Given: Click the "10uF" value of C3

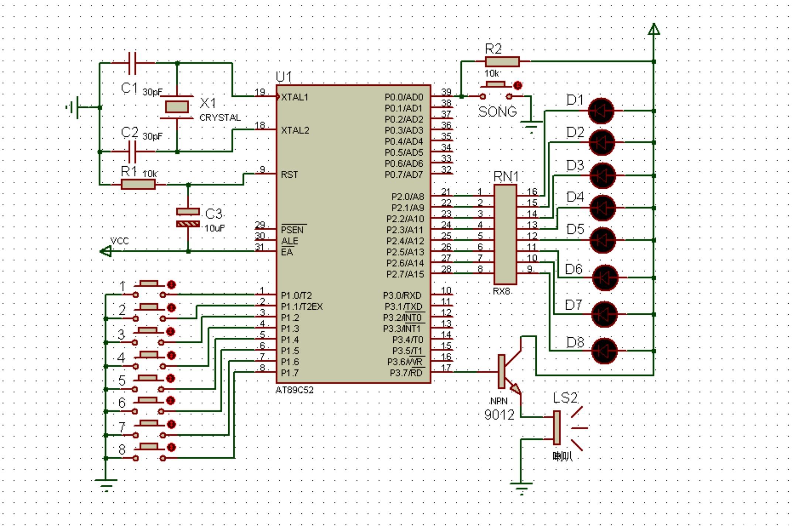Looking at the screenshot, I should (215, 228).
